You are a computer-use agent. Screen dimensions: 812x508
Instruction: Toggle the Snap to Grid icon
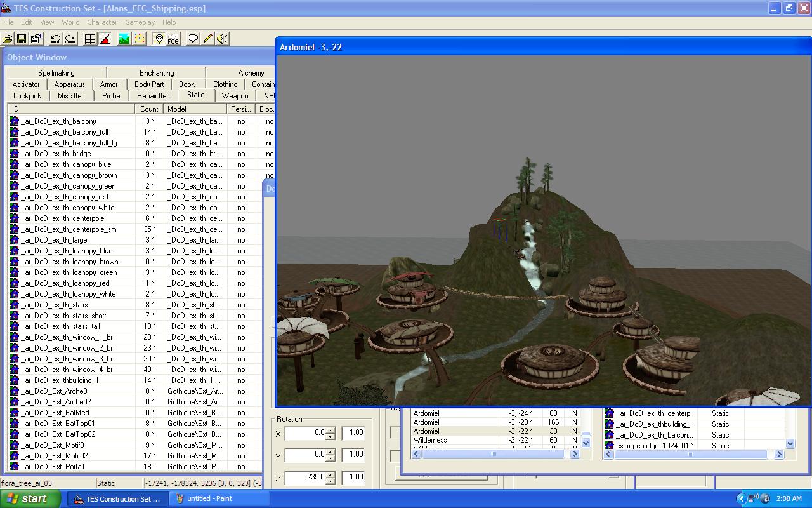tap(90, 39)
